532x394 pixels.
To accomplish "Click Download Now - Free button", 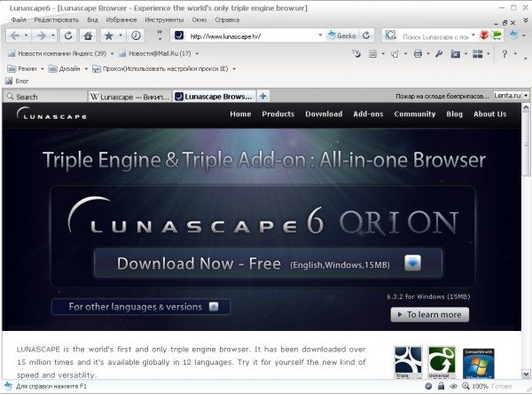I will coord(268,264).
